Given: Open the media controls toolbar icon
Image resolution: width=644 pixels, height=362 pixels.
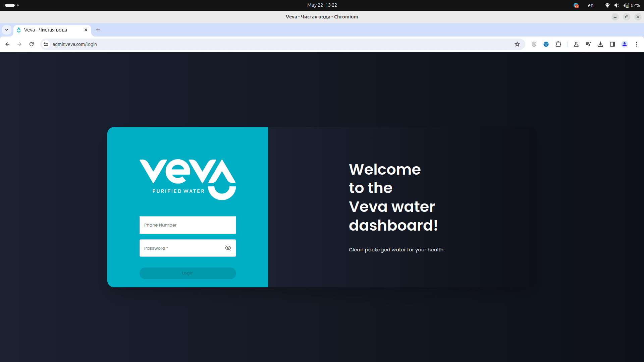Looking at the screenshot, I should coord(588,44).
